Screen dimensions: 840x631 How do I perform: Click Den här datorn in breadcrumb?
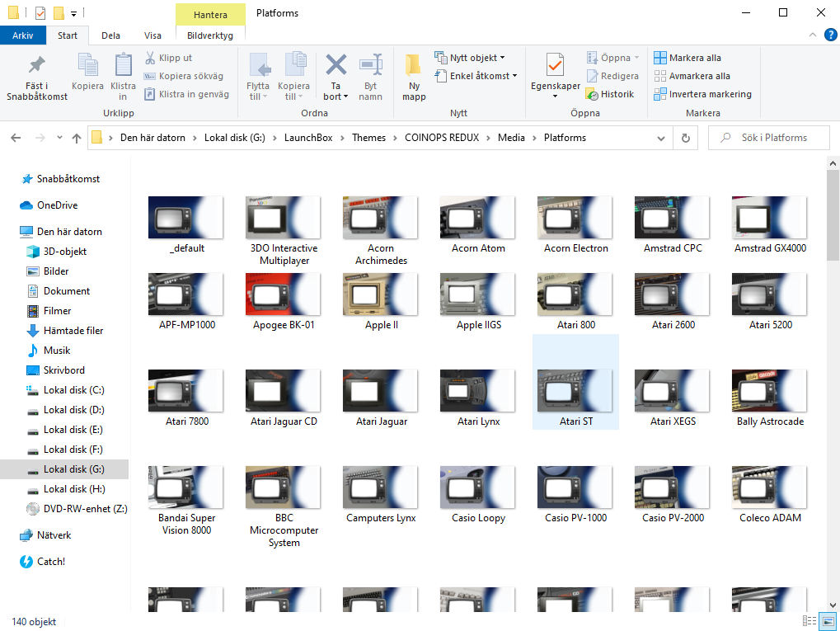point(153,138)
